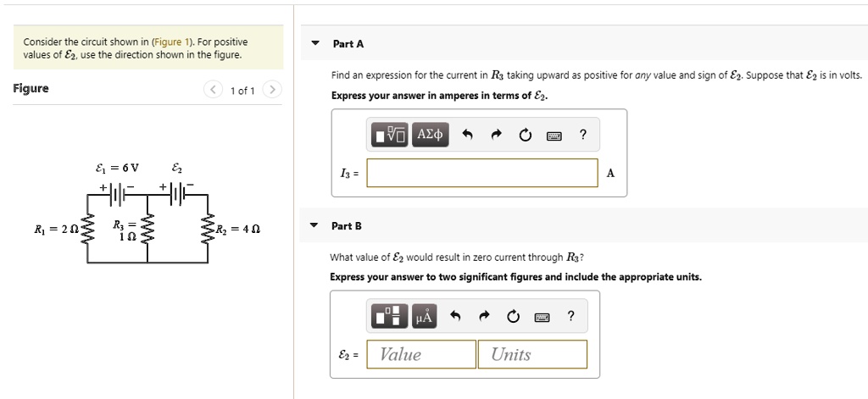Go to the next figure
This screenshot has width=868, height=399.
pos(272,90)
